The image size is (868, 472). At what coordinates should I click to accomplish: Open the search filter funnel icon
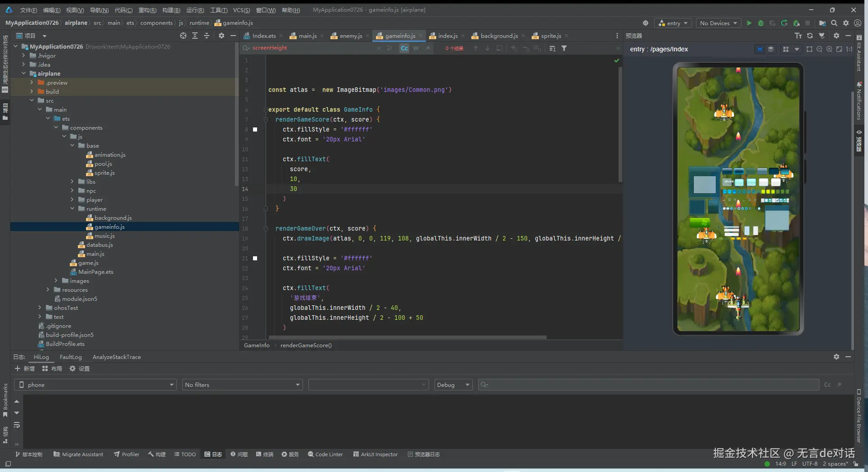[564, 48]
